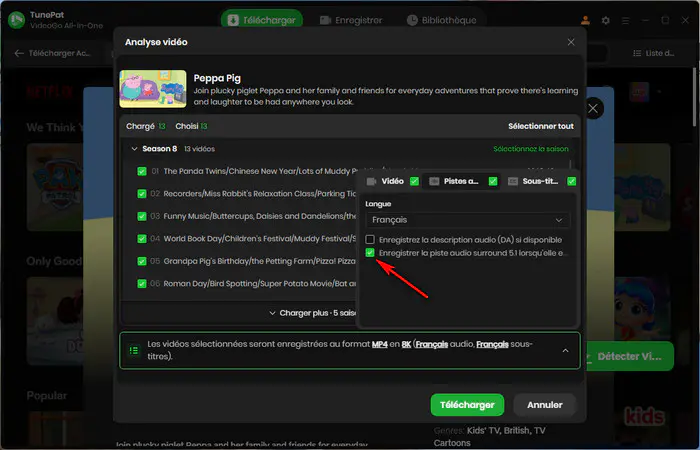The height and width of the screenshot is (450, 700).
Task: Select episode title The Panda Twins/Chinese New Year
Action: pyautogui.click(x=260, y=171)
